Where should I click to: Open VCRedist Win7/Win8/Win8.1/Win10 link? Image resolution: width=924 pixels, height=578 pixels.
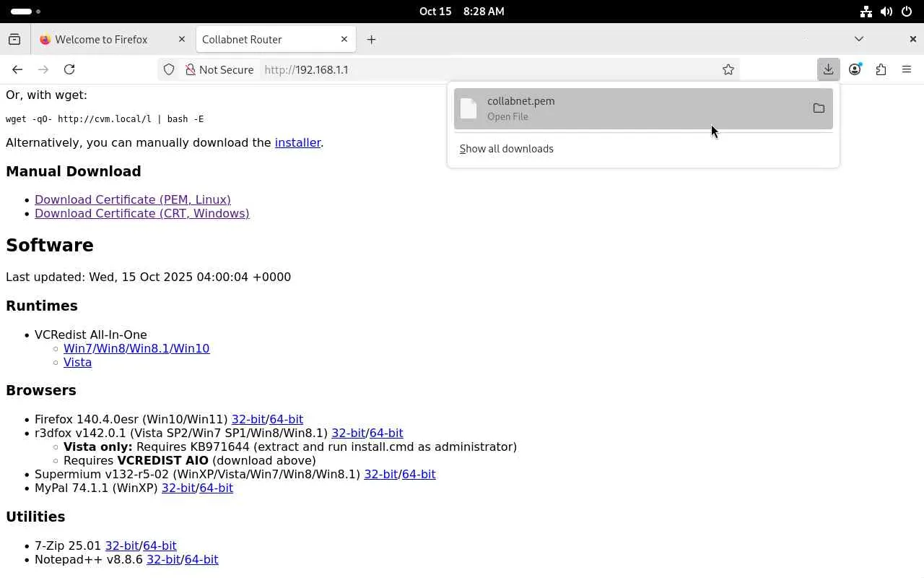[x=136, y=348]
